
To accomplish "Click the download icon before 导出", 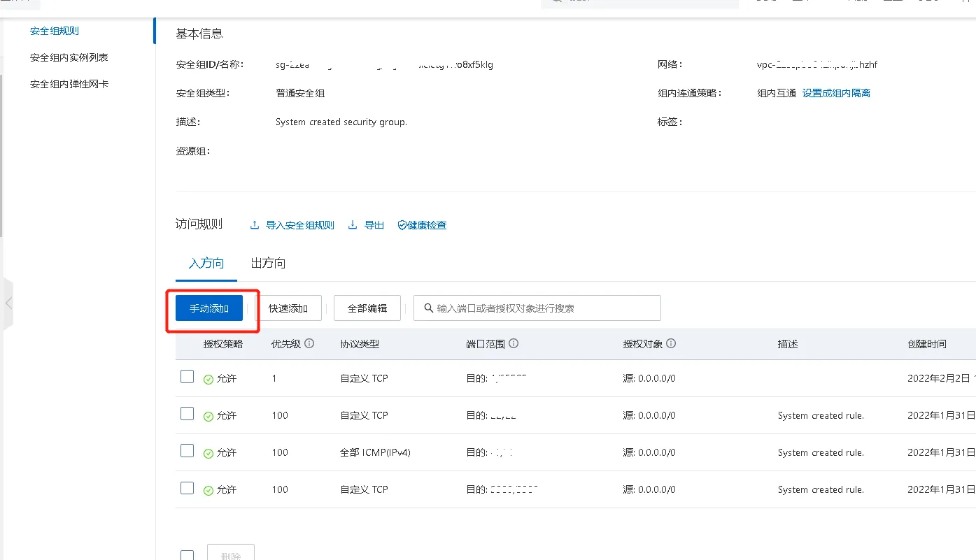I will pyautogui.click(x=353, y=225).
